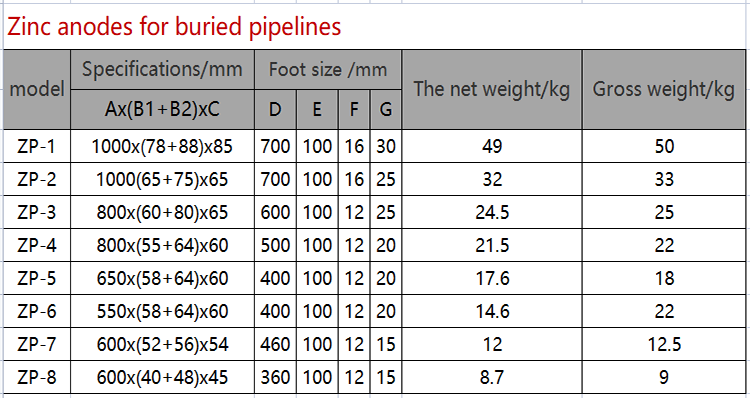Select the ZP-2 gross weight 33 cell
The width and height of the screenshot is (750, 398).
click(664, 179)
